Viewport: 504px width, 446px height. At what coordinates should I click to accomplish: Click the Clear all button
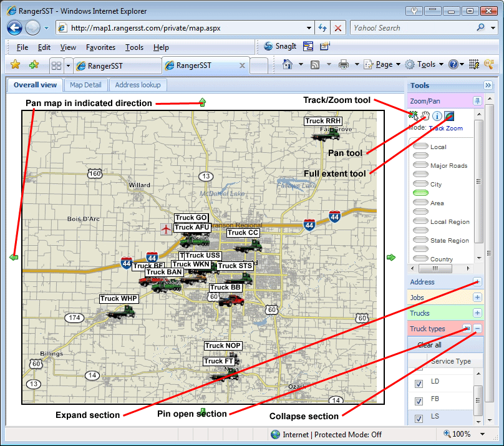429,345
